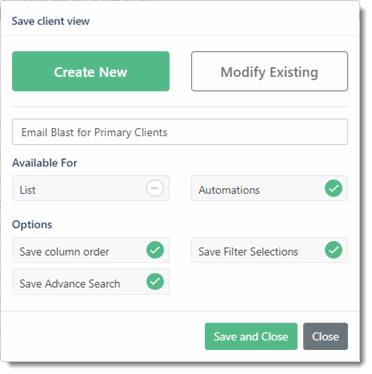
Task: Toggle the List minus circle icon
Action: (155, 188)
